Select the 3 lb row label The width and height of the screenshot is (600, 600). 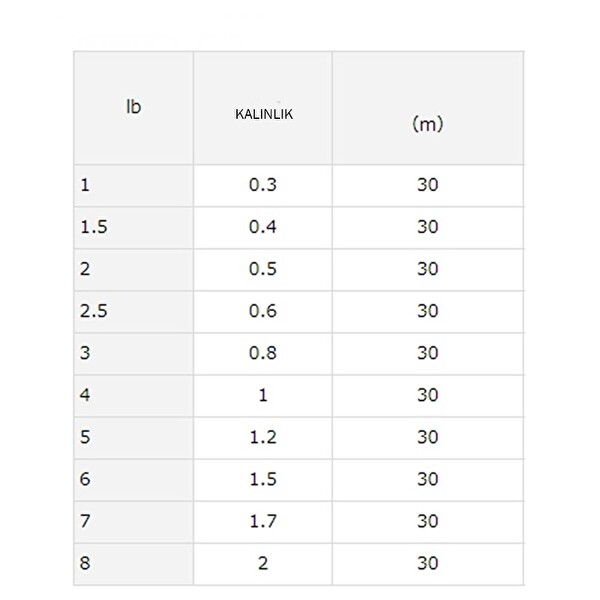86,353
